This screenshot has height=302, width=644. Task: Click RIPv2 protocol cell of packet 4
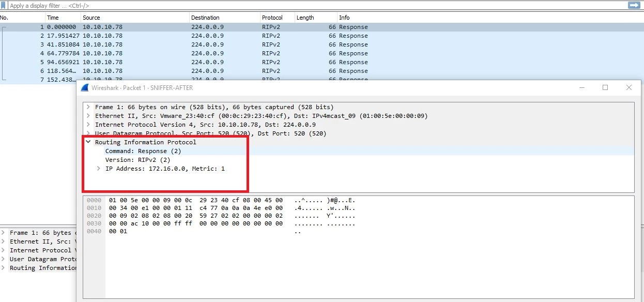pos(271,53)
